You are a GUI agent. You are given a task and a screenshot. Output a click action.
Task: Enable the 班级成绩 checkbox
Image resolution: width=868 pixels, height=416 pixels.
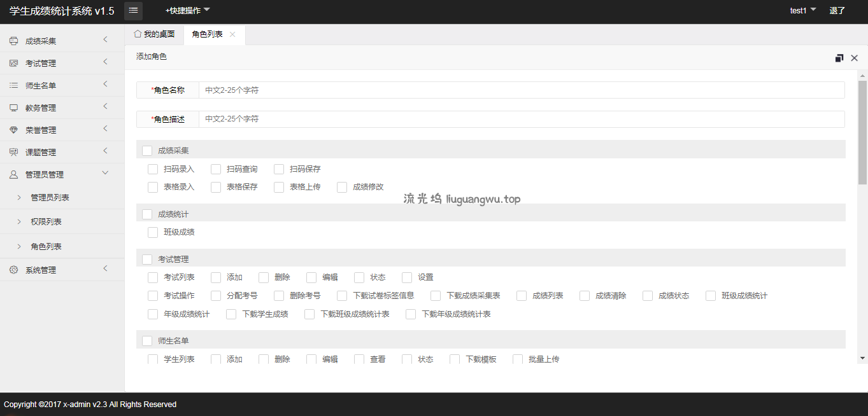click(x=153, y=232)
